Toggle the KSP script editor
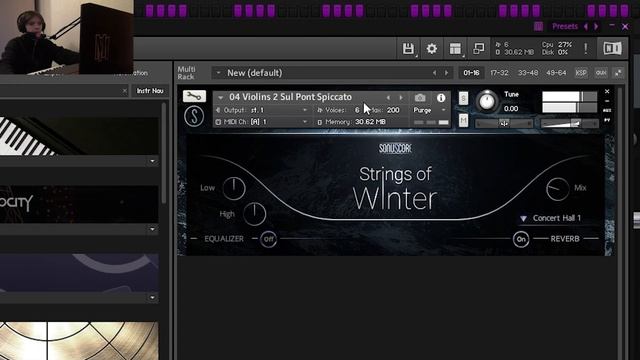Screen dimensions: 640x360 click(581, 73)
